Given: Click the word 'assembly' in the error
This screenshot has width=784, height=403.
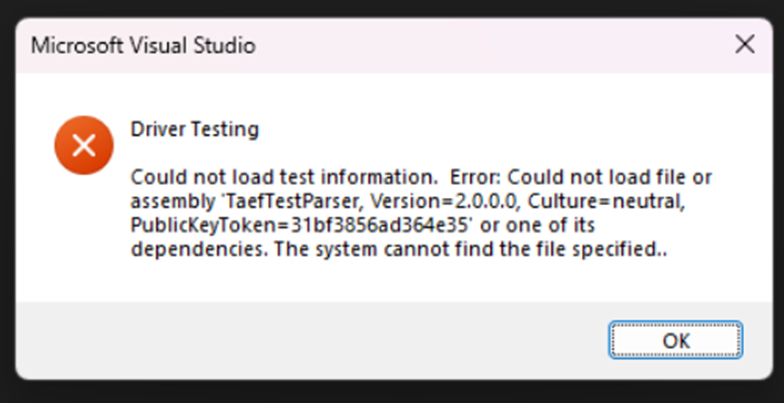Looking at the screenshot, I should (172, 202).
